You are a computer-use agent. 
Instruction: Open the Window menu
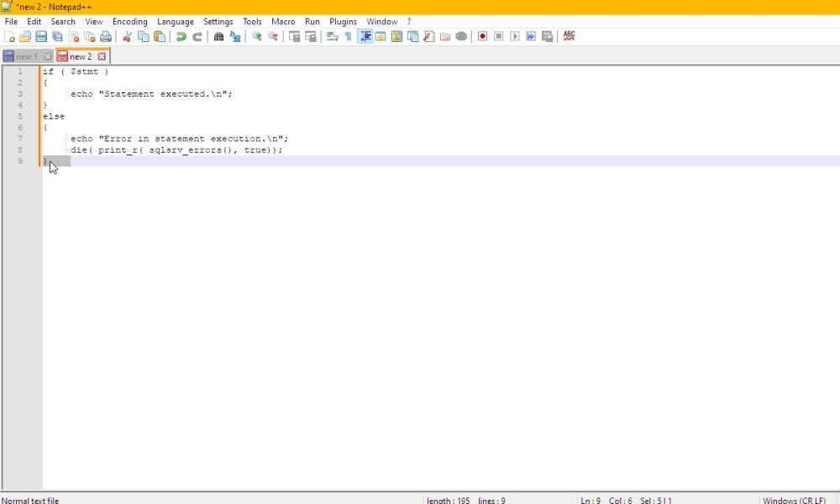382,22
